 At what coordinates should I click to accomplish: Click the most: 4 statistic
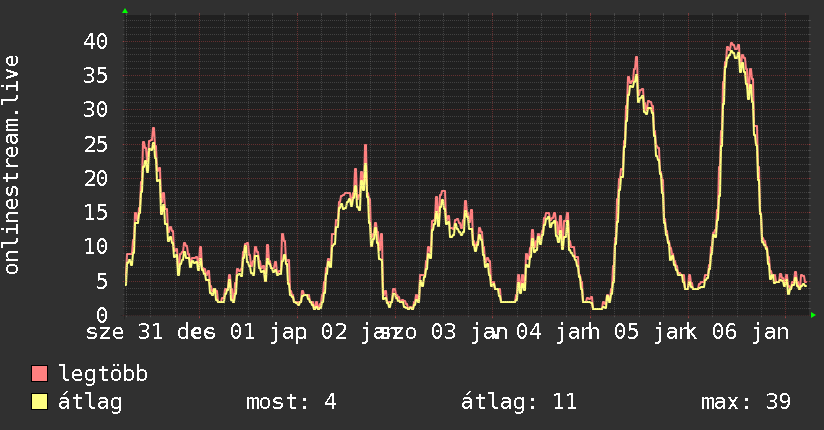click(291, 402)
